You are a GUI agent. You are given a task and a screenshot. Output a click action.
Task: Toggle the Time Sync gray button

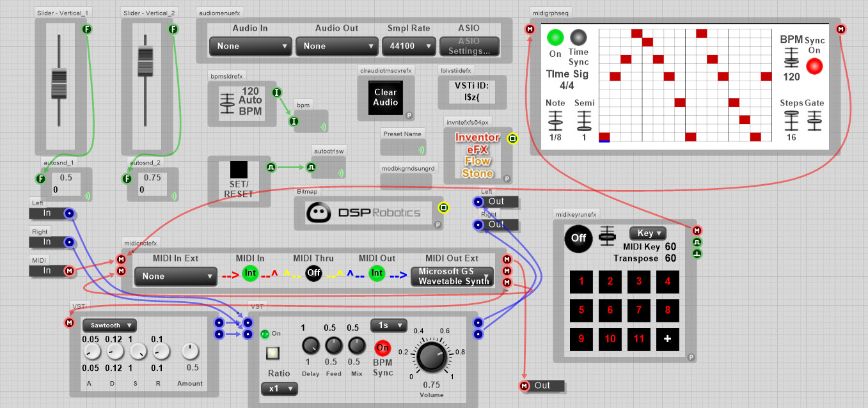coord(578,37)
